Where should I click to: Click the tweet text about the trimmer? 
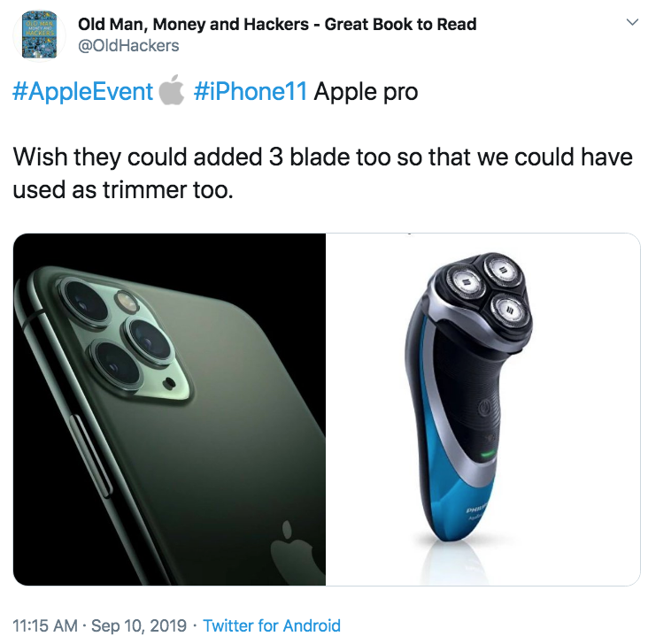(322, 173)
